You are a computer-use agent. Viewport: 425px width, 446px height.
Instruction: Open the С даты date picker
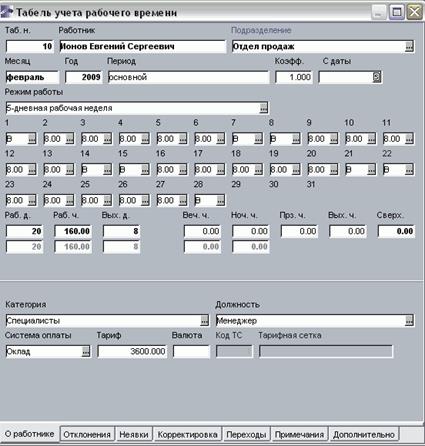click(x=376, y=77)
